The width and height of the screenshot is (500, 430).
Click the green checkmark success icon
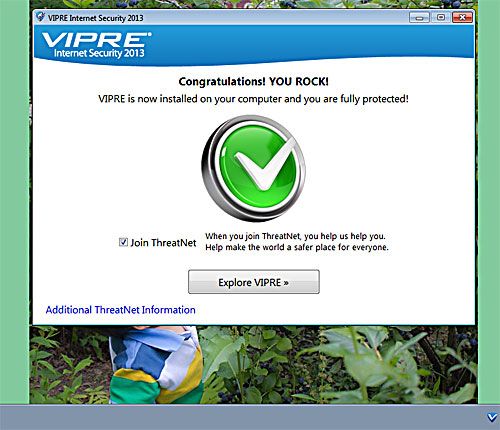(x=254, y=168)
